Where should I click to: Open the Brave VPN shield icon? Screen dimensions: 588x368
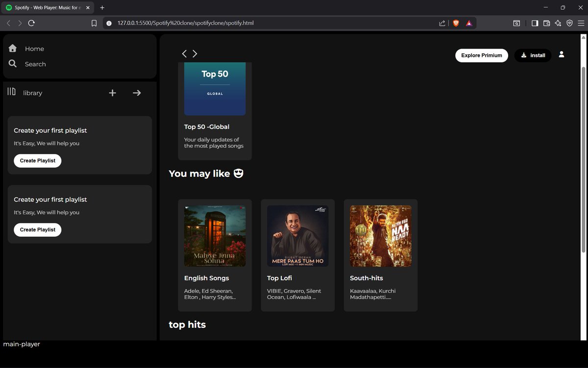point(569,23)
